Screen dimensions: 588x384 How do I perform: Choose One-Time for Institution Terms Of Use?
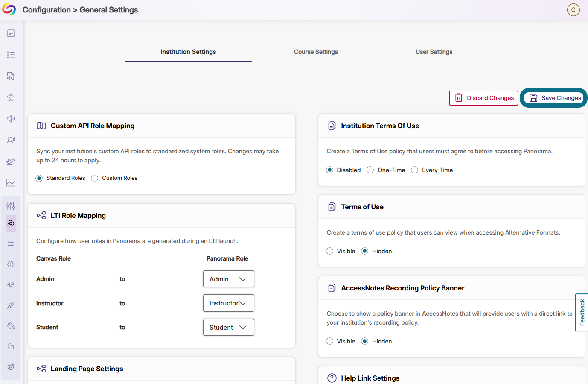tap(370, 170)
